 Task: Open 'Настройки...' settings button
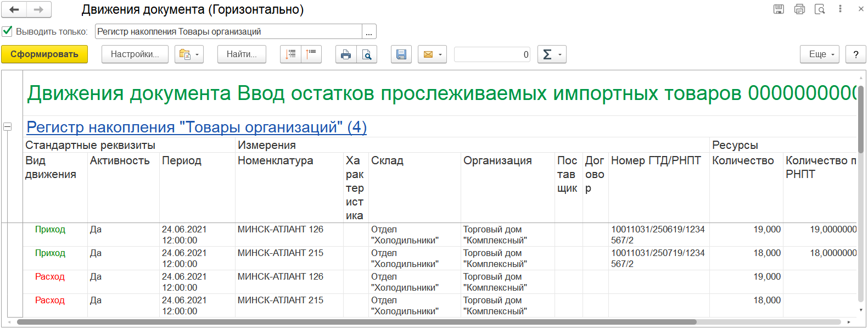click(x=135, y=54)
